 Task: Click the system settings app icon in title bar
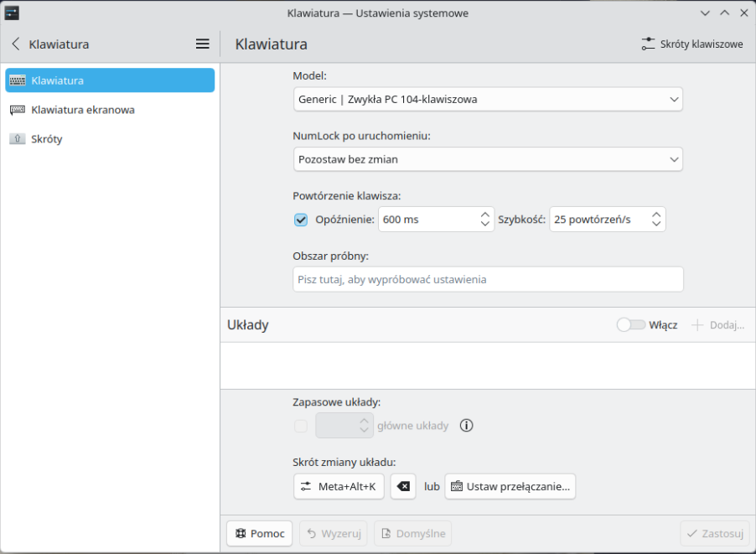coord(12,13)
